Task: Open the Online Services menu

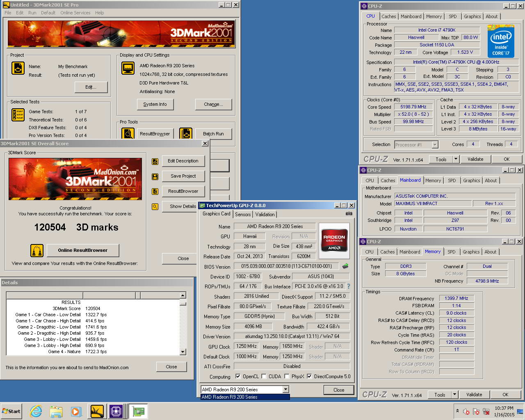Action: (x=75, y=13)
